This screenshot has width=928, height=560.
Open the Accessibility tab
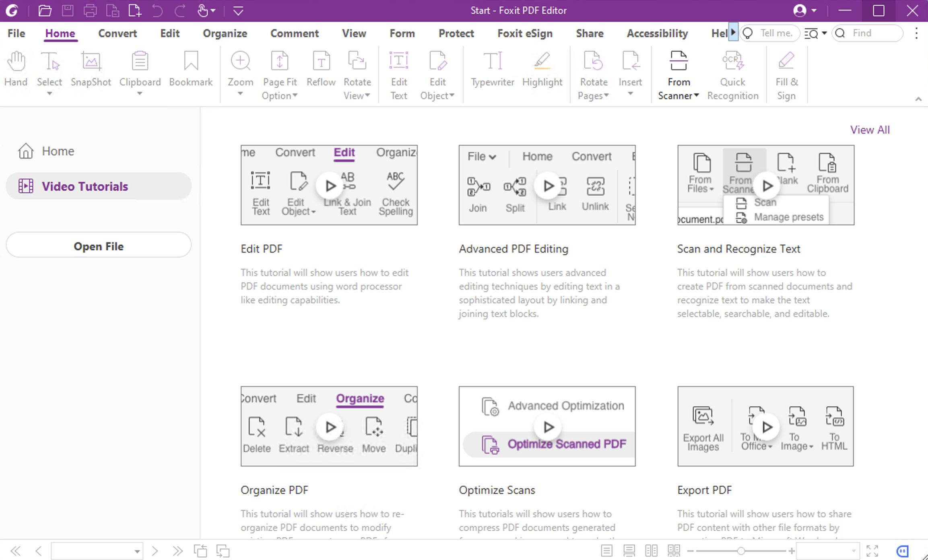658,33
